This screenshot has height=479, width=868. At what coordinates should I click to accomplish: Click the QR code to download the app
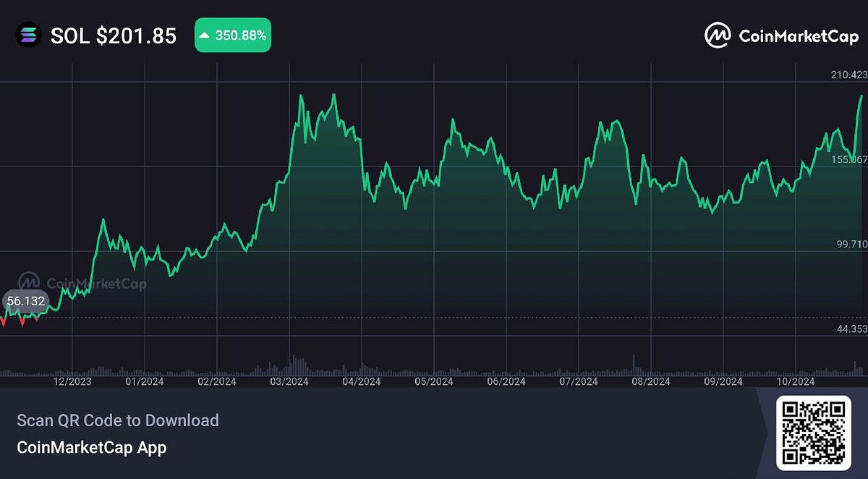point(814,433)
